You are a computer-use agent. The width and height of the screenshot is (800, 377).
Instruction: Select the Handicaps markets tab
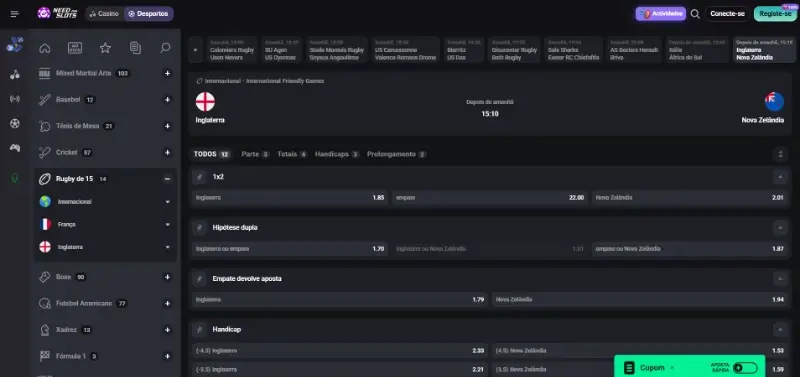click(337, 154)
